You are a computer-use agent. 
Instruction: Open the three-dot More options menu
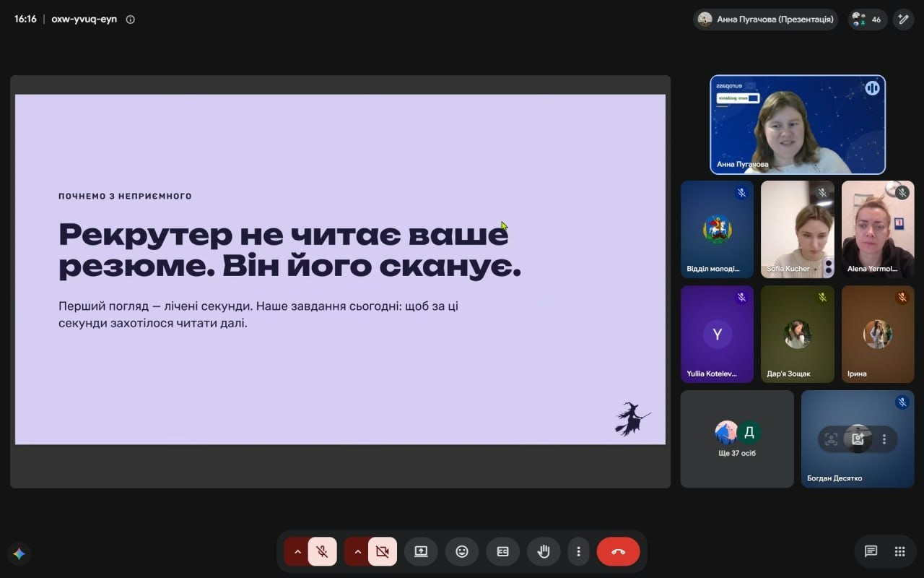(578, 552)
